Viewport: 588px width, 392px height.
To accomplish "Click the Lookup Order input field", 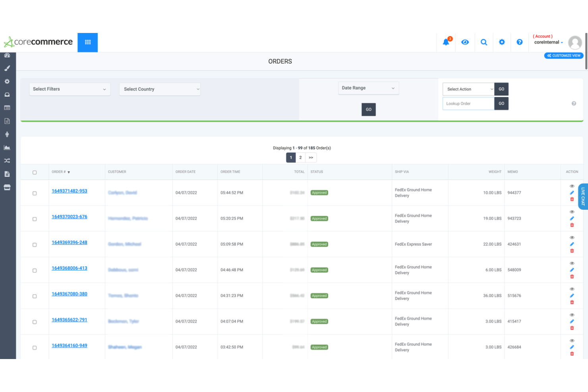I will (468, 103).
